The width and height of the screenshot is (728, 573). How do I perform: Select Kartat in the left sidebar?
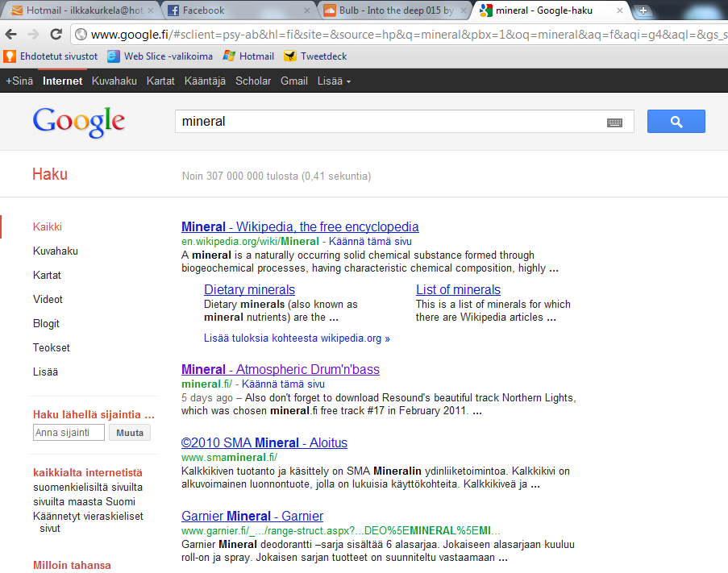click(x=47, y=275)
